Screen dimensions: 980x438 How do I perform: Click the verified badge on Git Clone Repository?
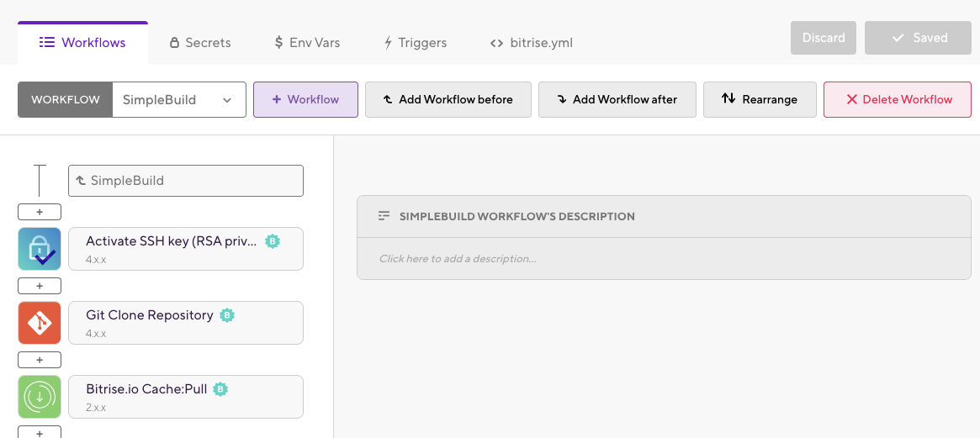[227, 315]
